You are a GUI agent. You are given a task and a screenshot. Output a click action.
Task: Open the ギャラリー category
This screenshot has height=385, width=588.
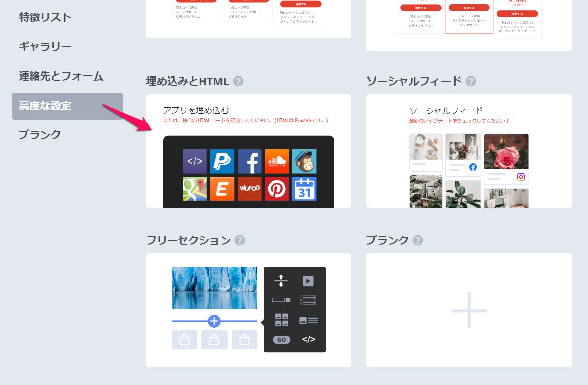click(45, 46)
